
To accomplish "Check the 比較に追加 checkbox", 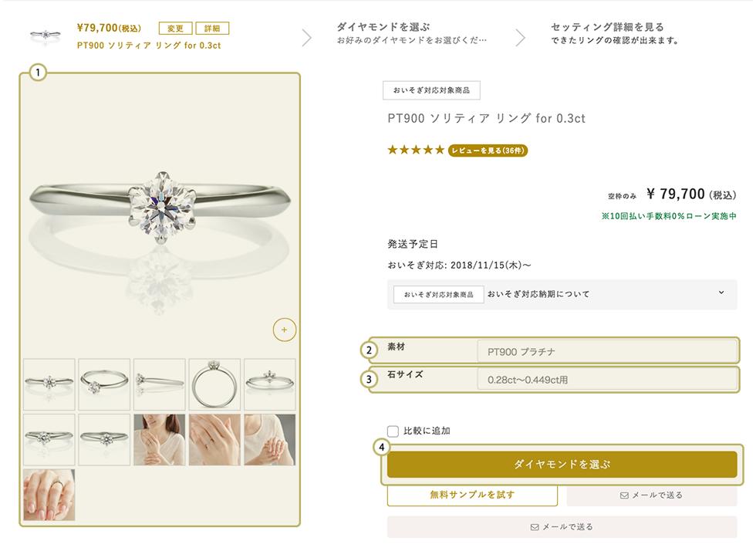I will point(393,431).
